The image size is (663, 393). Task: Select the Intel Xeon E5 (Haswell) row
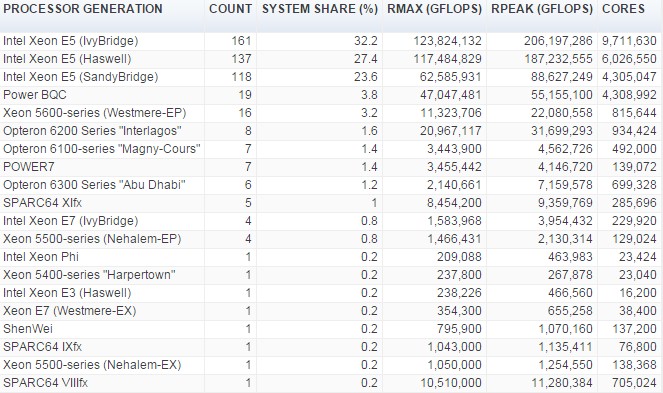pyautogui.click(x=332, y=59)
